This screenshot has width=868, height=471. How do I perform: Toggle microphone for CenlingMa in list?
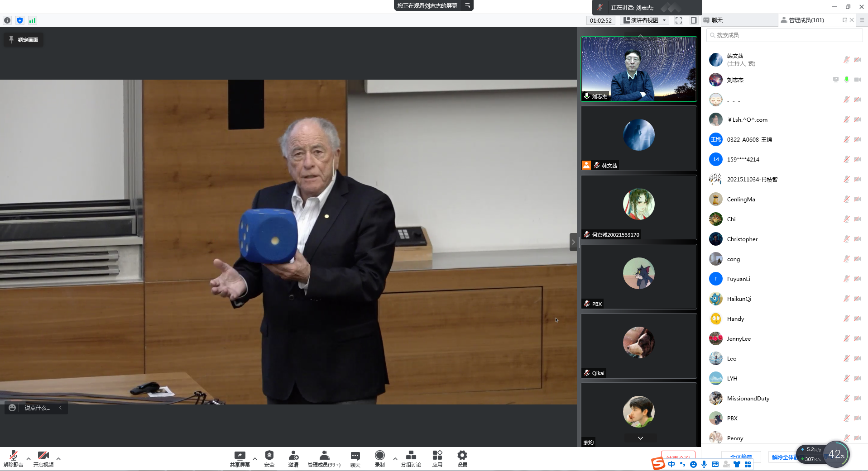[x=846, y=199]
